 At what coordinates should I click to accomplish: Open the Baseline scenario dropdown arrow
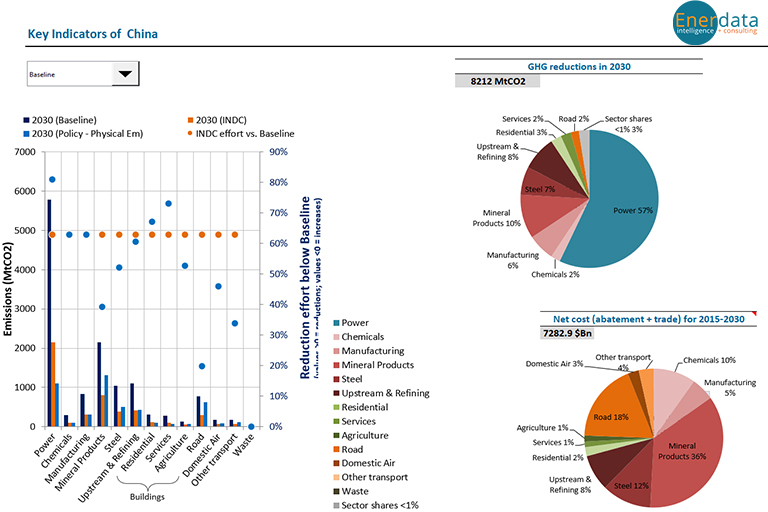tap(125, 74)
